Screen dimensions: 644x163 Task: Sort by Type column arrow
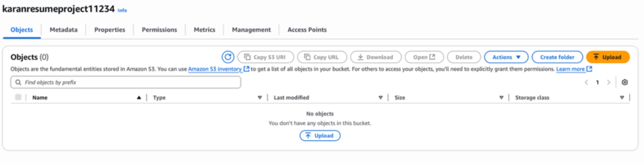point(260,98)
